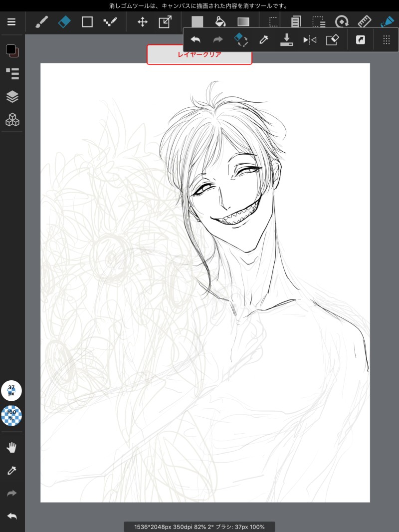Open the brush list panel icon
399x532 pixels.
point(12,74)
